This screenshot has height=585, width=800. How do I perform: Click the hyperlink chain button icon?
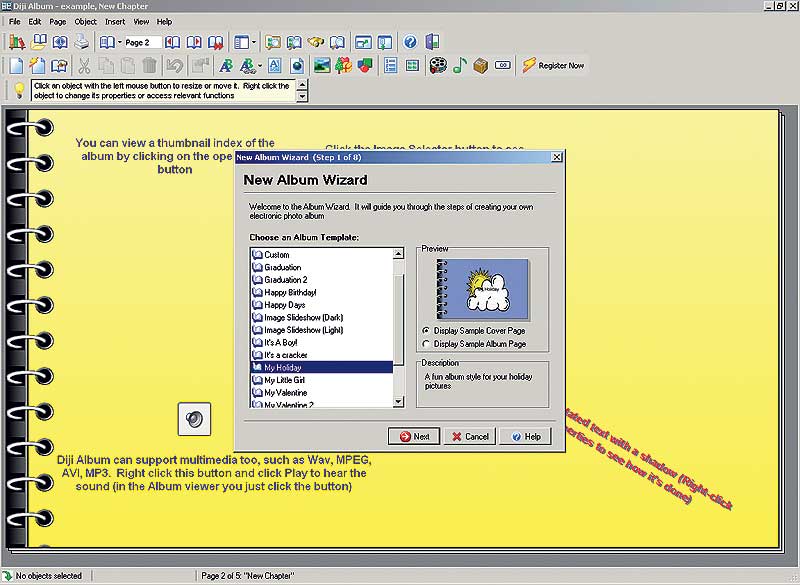(503, 65)
